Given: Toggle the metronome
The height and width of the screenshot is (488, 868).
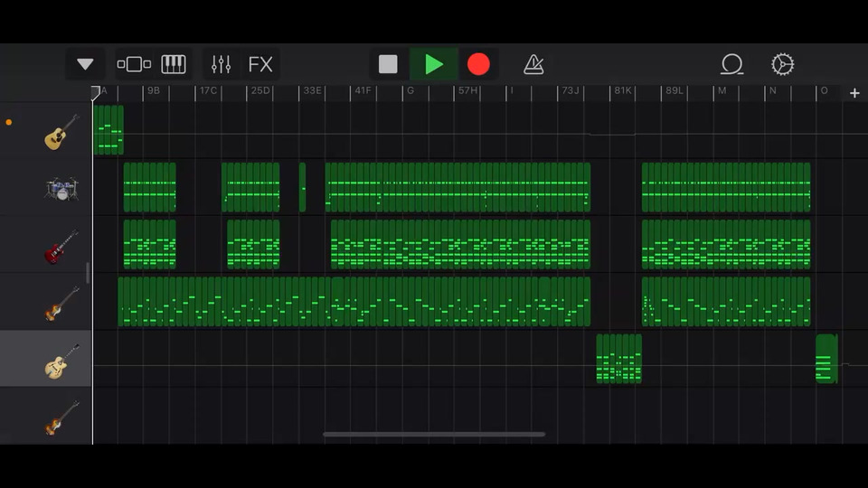Looking at the screenshot, I should point(533,64).
